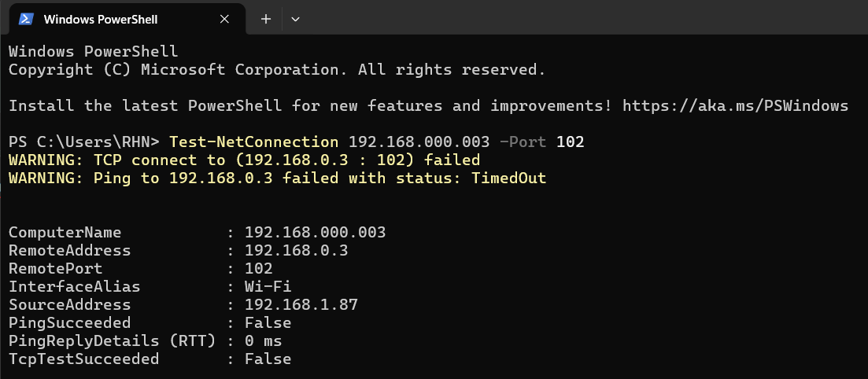
Task: Open a new tab with plus button
Action: point(266,19)
